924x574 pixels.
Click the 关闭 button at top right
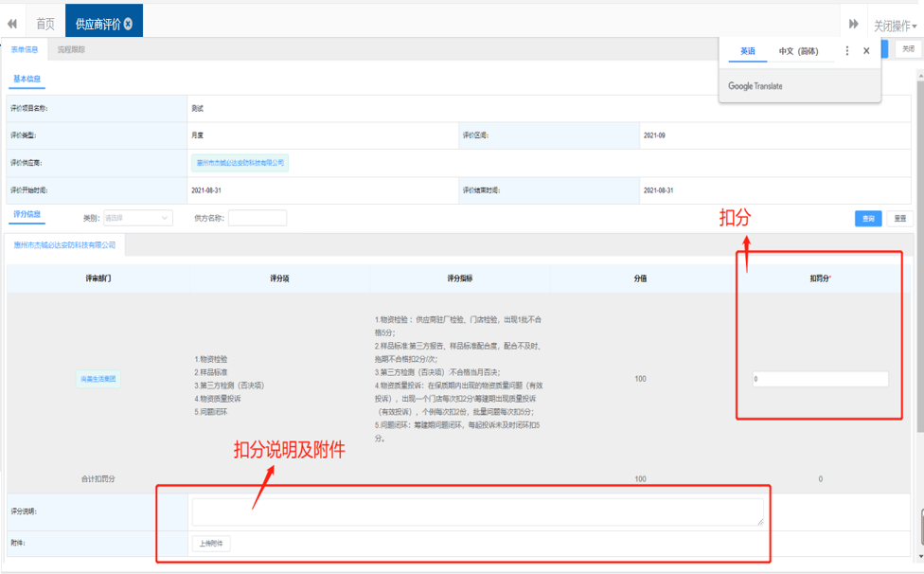[x=908, y=49]
